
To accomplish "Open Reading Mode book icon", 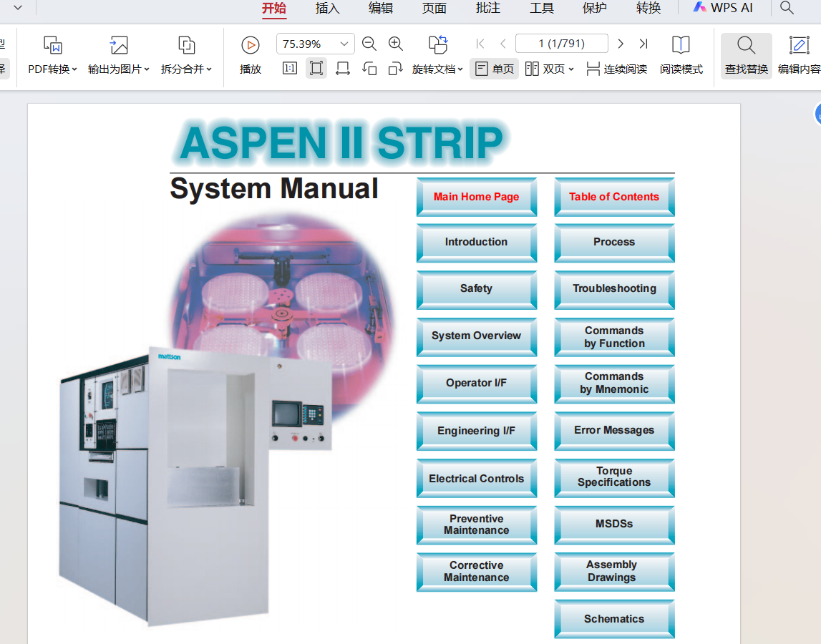I will [x=681, y=45].
